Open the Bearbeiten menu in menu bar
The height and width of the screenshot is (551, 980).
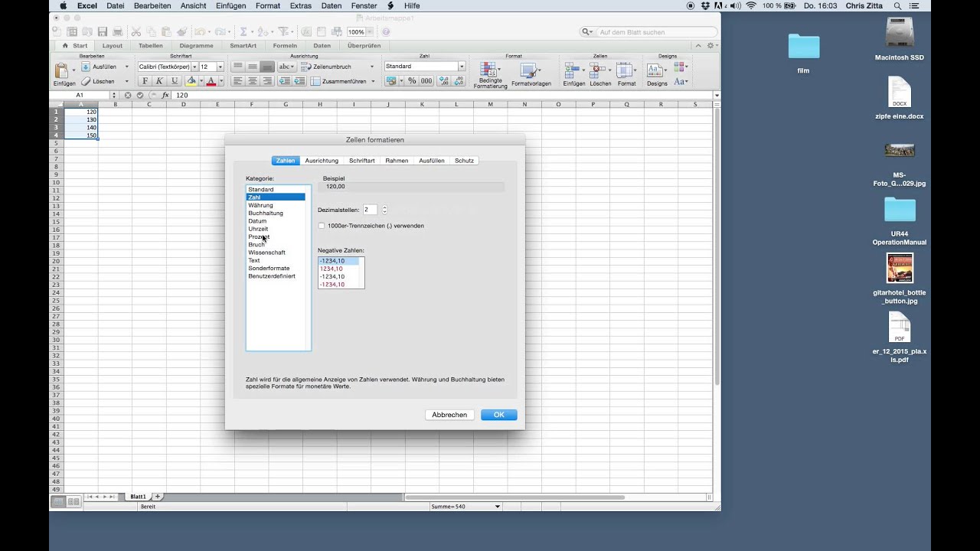pyautogui.click(x=152, y=5)
